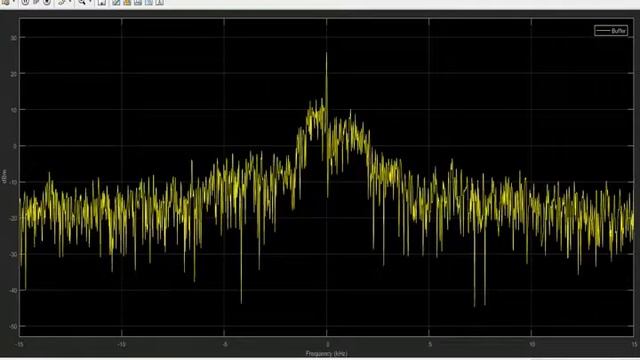
Task: Click the 20 tick label on y-axis
Action: tap(14, 74)
